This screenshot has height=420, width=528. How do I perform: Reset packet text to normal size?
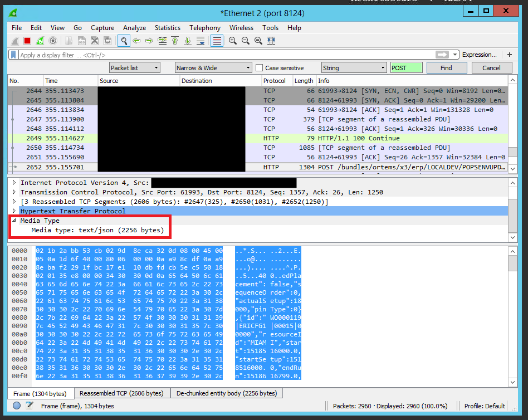(258, 41)
